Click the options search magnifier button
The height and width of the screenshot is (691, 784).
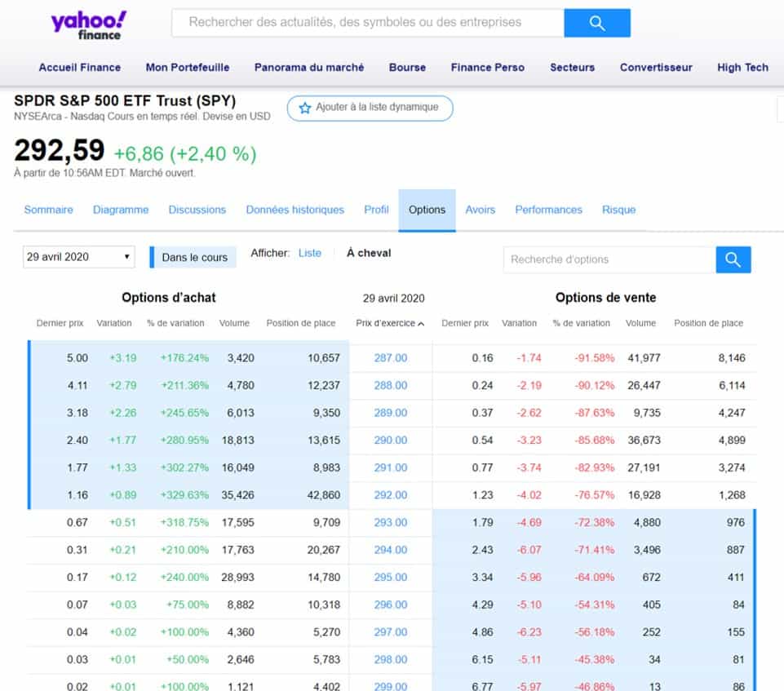click(733, 259)
